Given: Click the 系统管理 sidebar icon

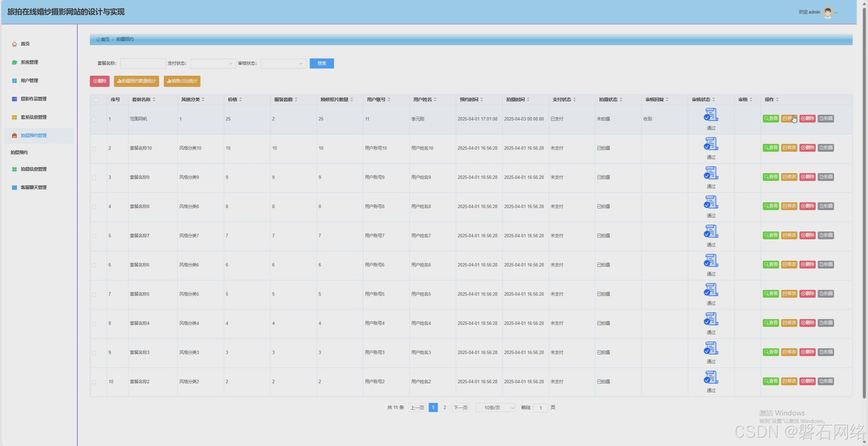Looking at the screenshot, I should [x=14, y=62].
